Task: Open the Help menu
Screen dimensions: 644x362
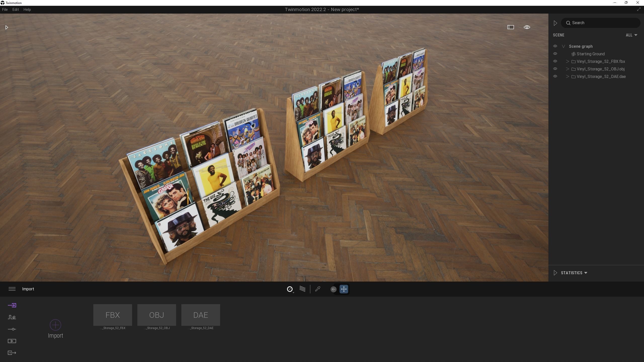Action: pyautogui.click(x=27, y=10)
